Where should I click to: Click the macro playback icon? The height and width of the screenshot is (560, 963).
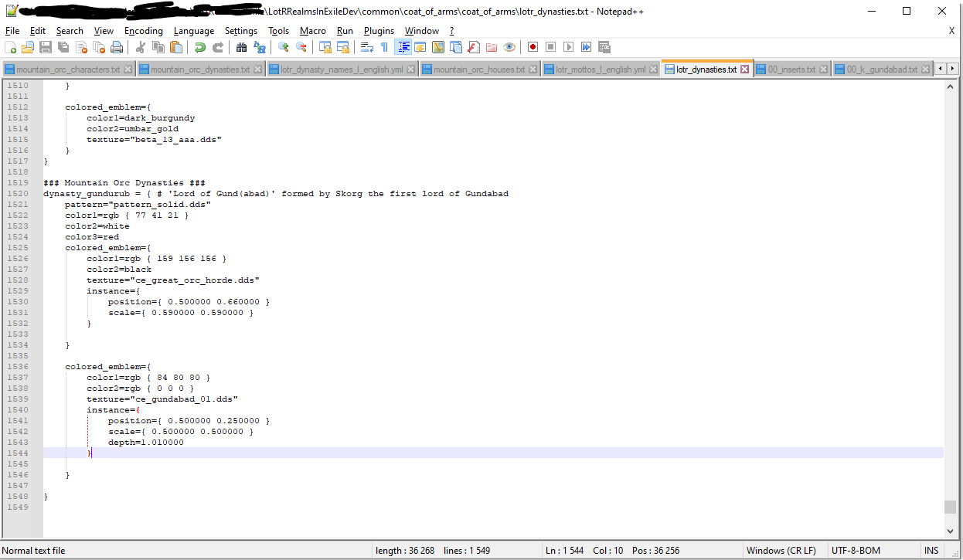tap(569, 47)
